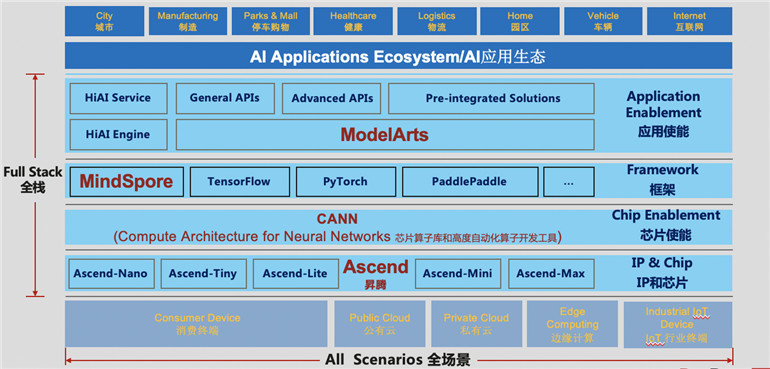Click the IP & Chip label

[x=662, y=273]
